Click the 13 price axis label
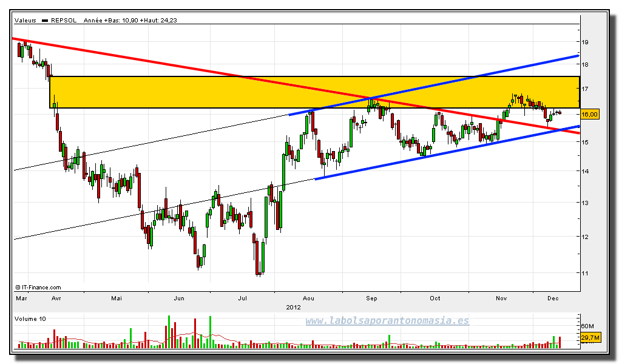Screen dimensions: 619x364 [x=584, y=203]
